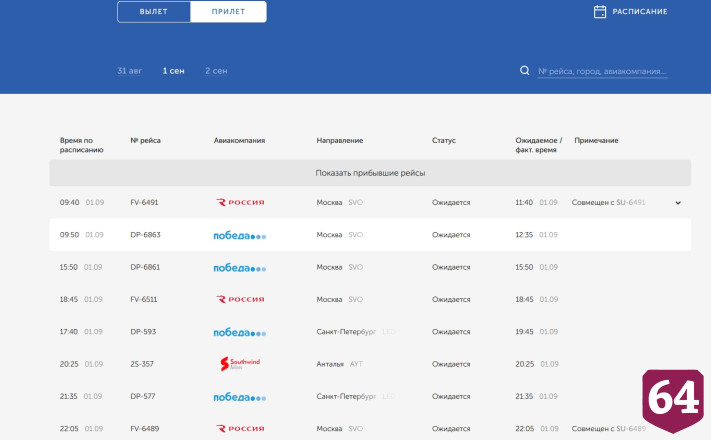Click the Статус column header
This screenshot has width=711, height=440.
pyautogui.click(x=443, y=141)
